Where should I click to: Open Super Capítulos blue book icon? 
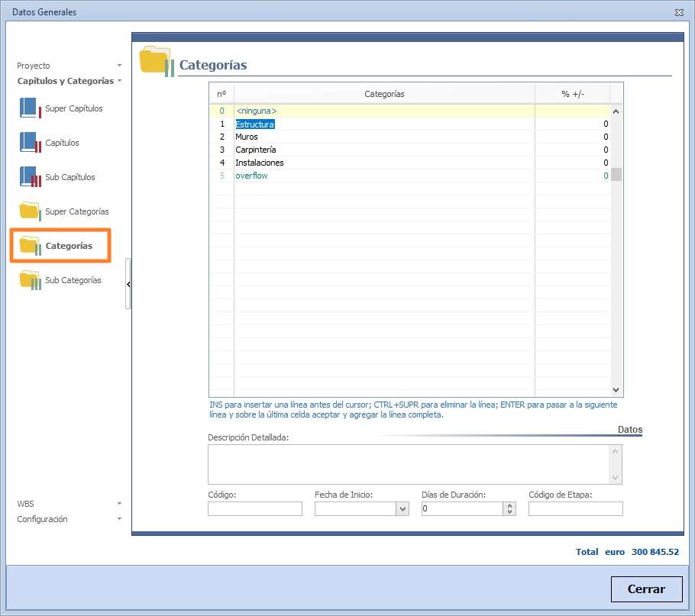coord(30,108)
